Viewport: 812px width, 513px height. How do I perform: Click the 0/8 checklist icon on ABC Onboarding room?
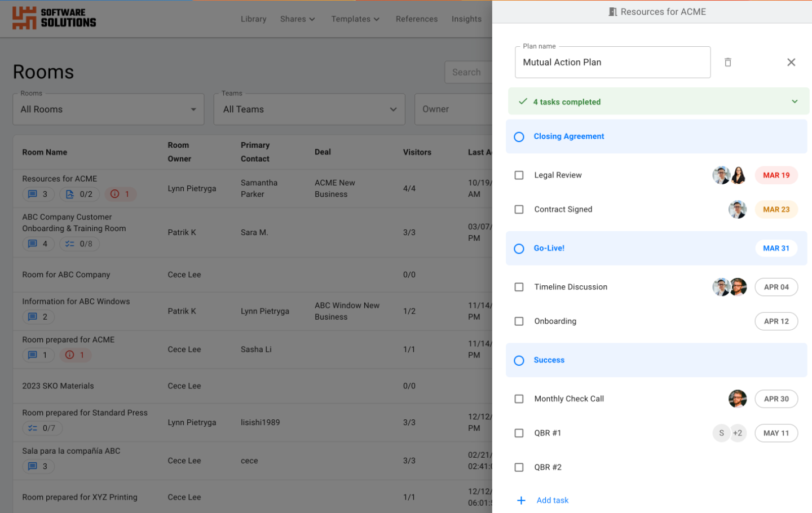pos(80,244)
